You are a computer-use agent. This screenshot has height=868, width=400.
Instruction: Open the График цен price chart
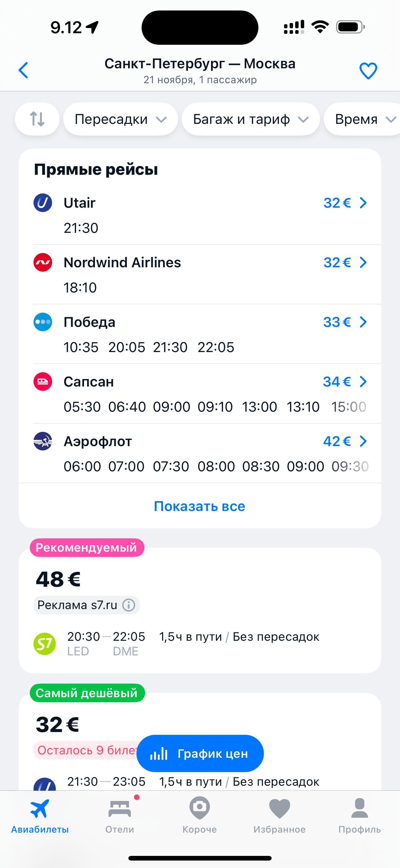[200, 753]
